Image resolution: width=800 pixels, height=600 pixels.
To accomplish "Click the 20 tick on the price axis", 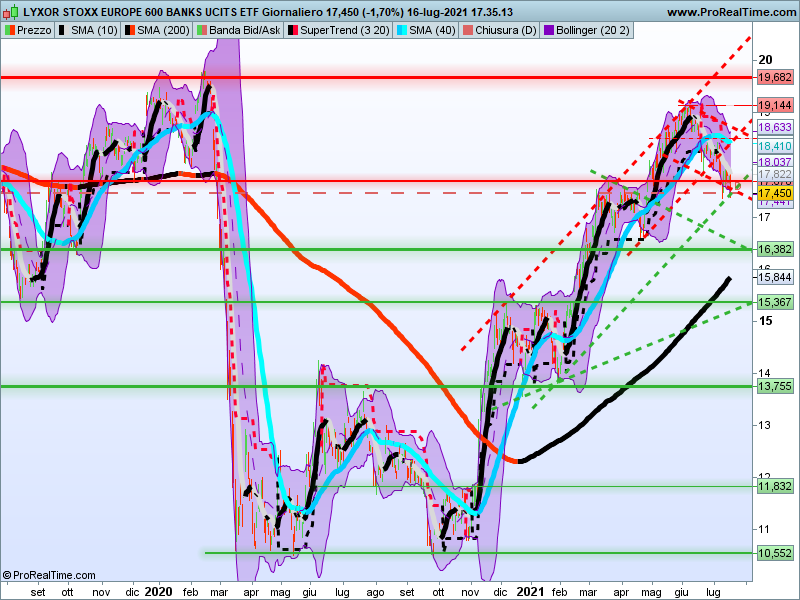I will [x=765, y=60].
